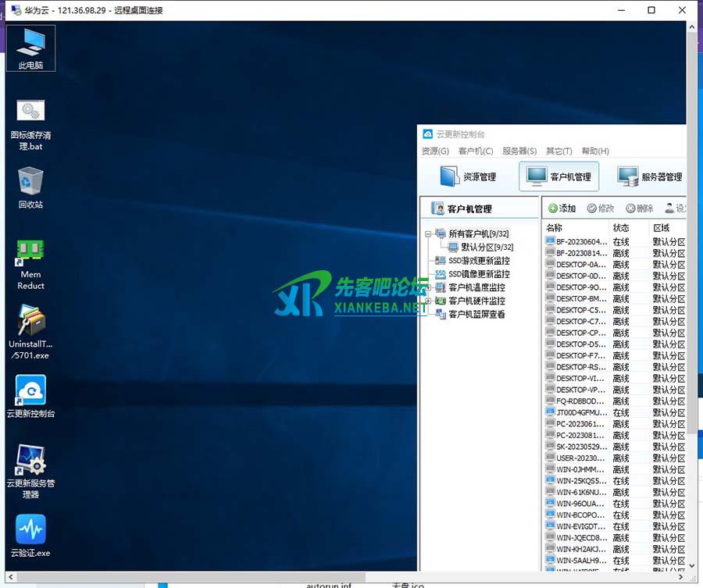Click the 状态 column header
Screen dimensions: 703x588
click(x=621, y=227)
